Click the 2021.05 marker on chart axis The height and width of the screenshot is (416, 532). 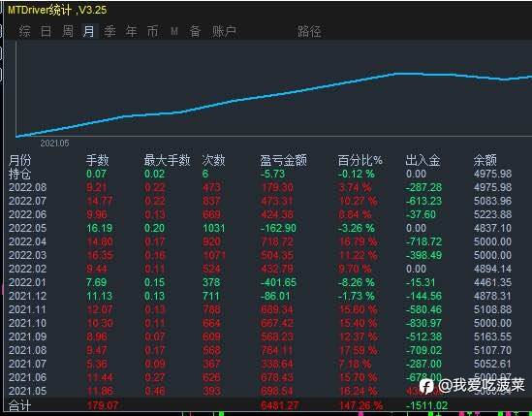(x=54, y=144)
